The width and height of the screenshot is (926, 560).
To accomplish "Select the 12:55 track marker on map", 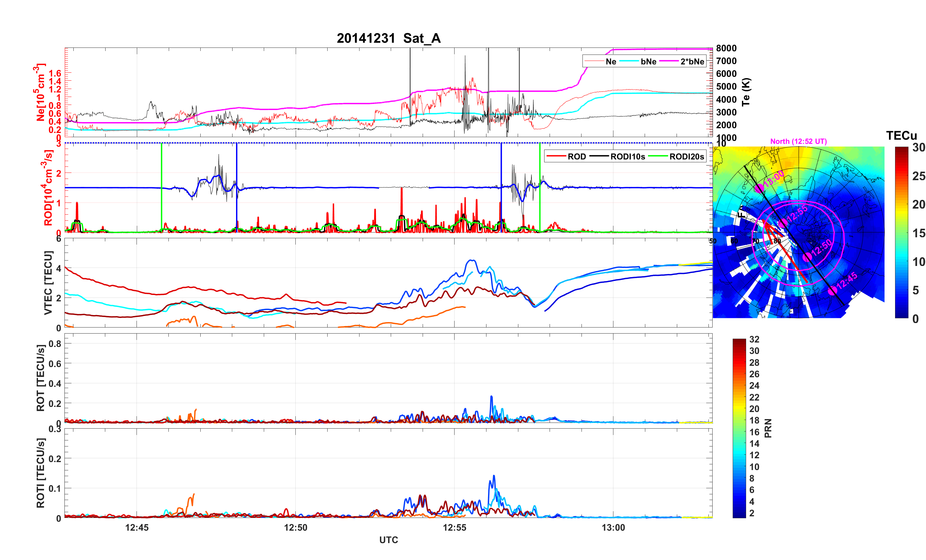I will (x=783, y=224).
